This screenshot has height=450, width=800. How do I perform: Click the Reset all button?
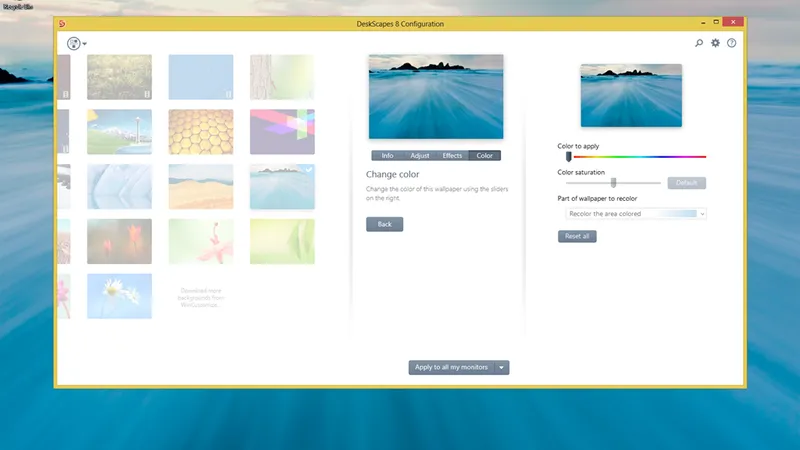click(x=577, y=236)
